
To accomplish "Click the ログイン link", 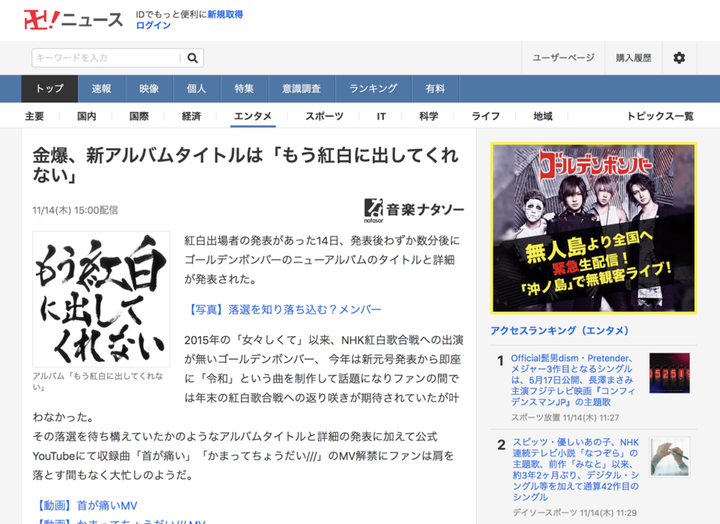I will pos(153,25).
